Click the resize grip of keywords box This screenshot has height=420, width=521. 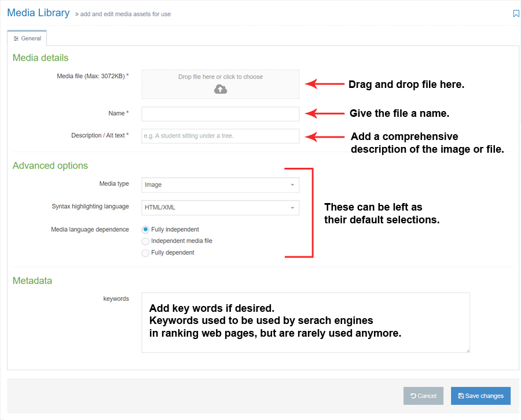(468, 351)
